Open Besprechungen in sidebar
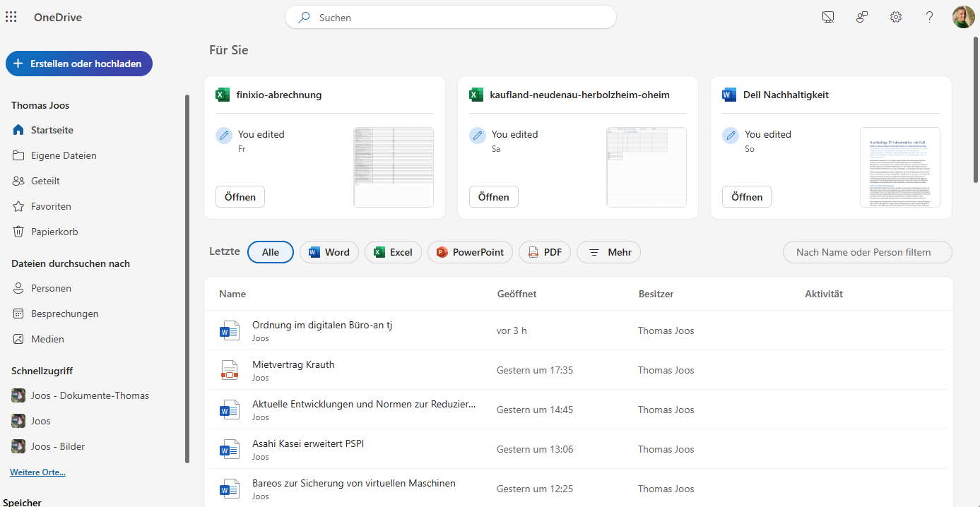 tap(64, 314)
